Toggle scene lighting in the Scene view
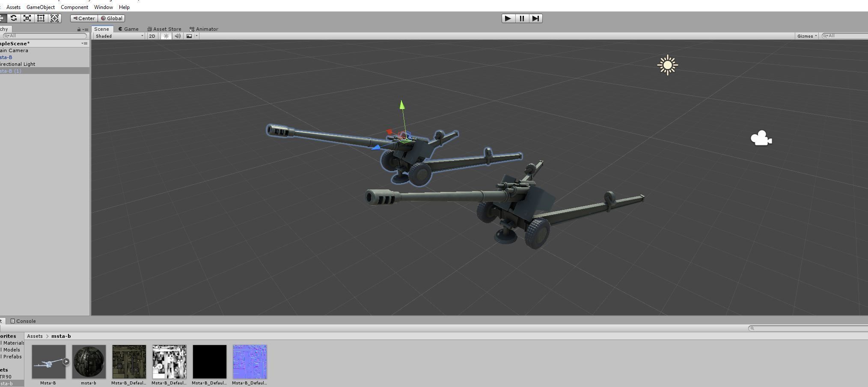This screenshot has height=387, width=868. click(x=166, y=36)
